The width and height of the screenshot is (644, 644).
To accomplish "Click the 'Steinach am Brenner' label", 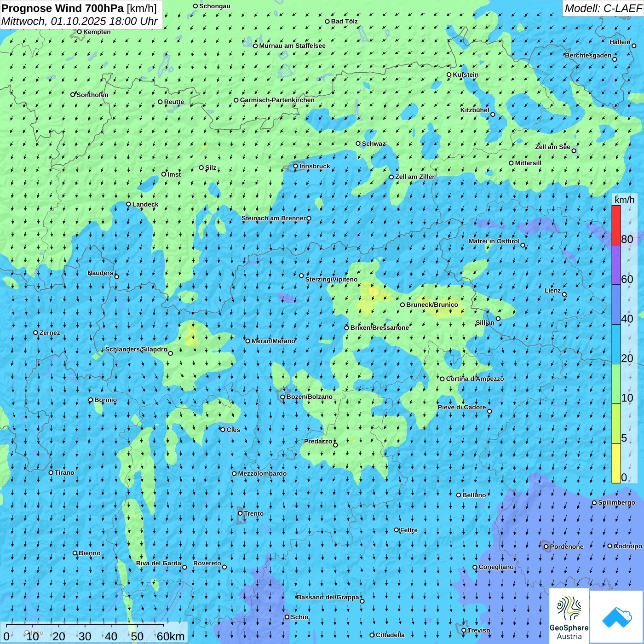I will [x=273, y=218].
